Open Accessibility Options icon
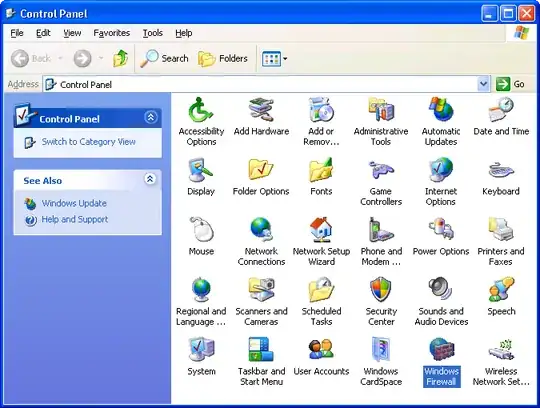The height and width of the screenshot is (408, 540). pos(201,110)
